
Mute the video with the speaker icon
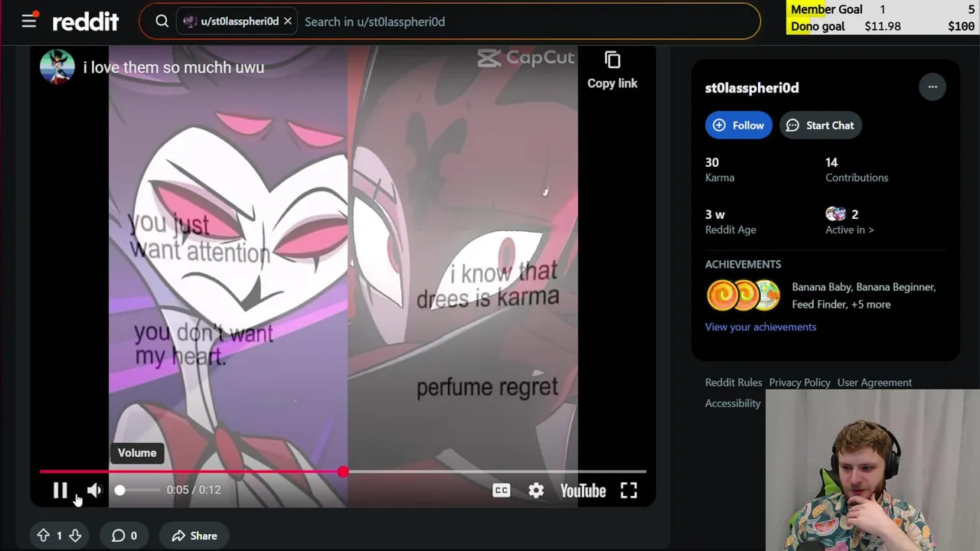[x=94, y=491]
